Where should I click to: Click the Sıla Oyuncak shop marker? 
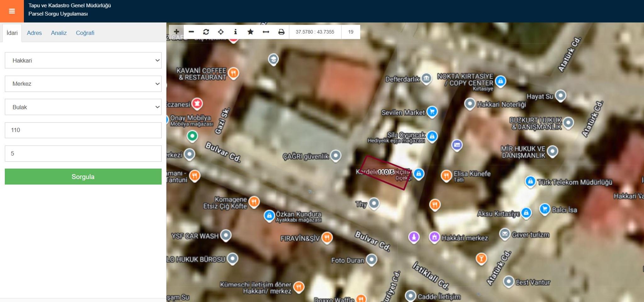(x=432, y=136)
